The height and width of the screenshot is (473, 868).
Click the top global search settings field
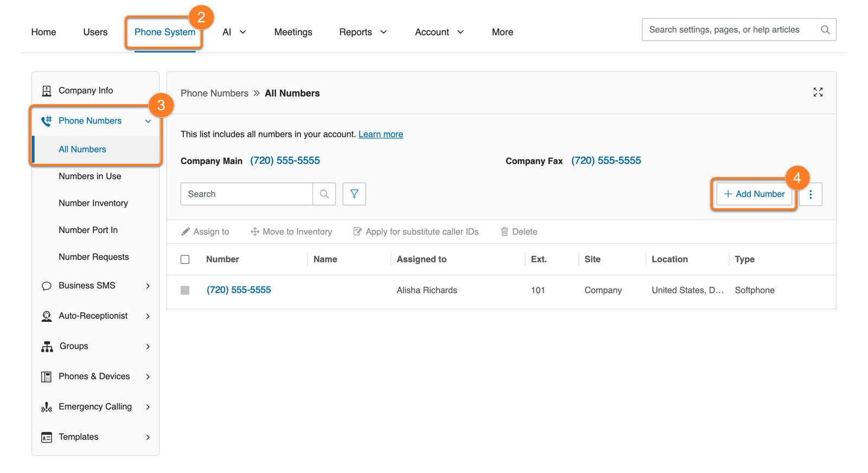(730, 30)
